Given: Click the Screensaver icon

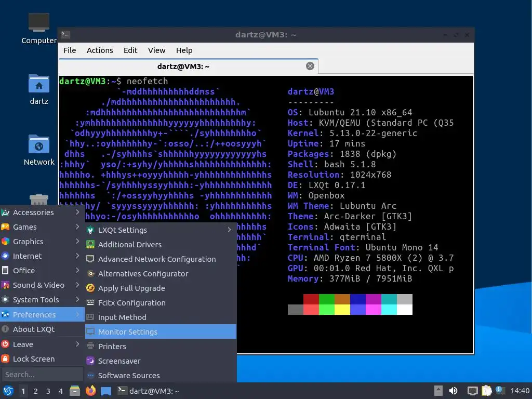Looking at the screenshot, I should click(90, 361).
